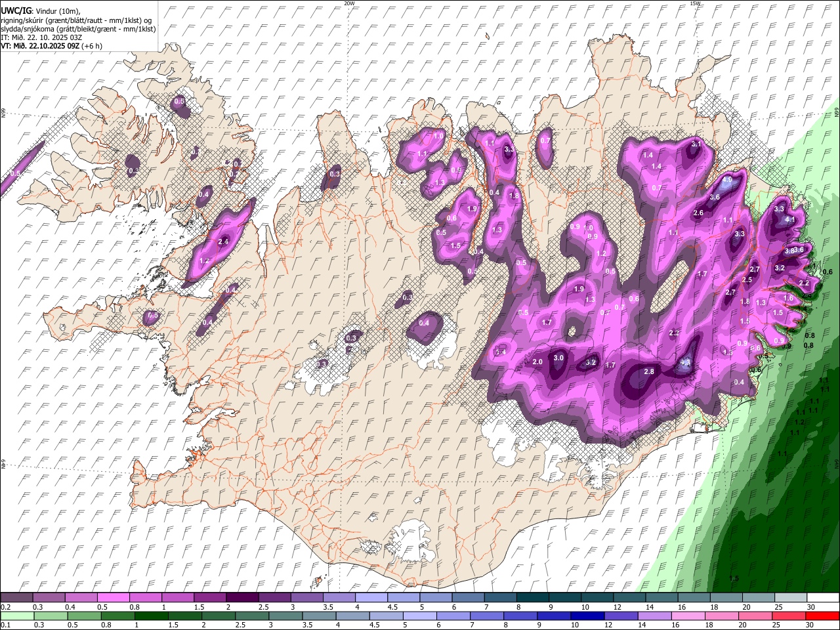Pick upper legend swatch between 0.3 and 0.4
The image size is (840, 630).
(49, 598)
